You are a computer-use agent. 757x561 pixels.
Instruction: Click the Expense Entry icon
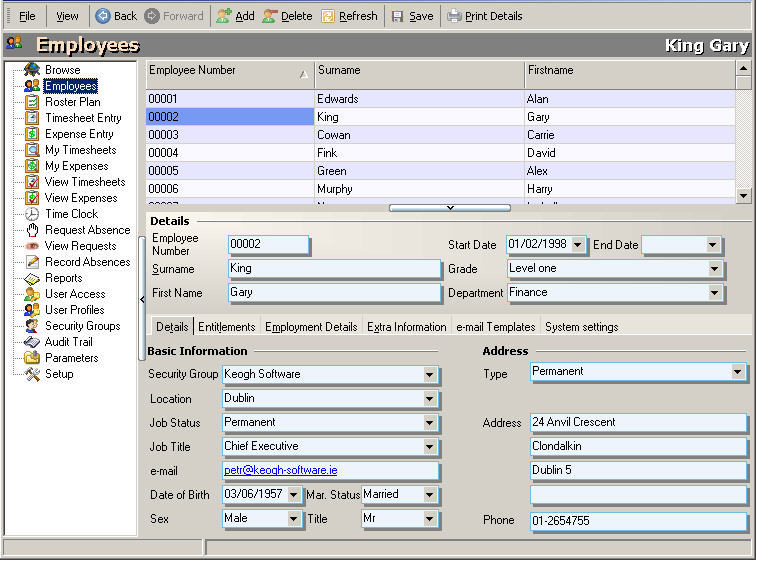coord(32,133)
